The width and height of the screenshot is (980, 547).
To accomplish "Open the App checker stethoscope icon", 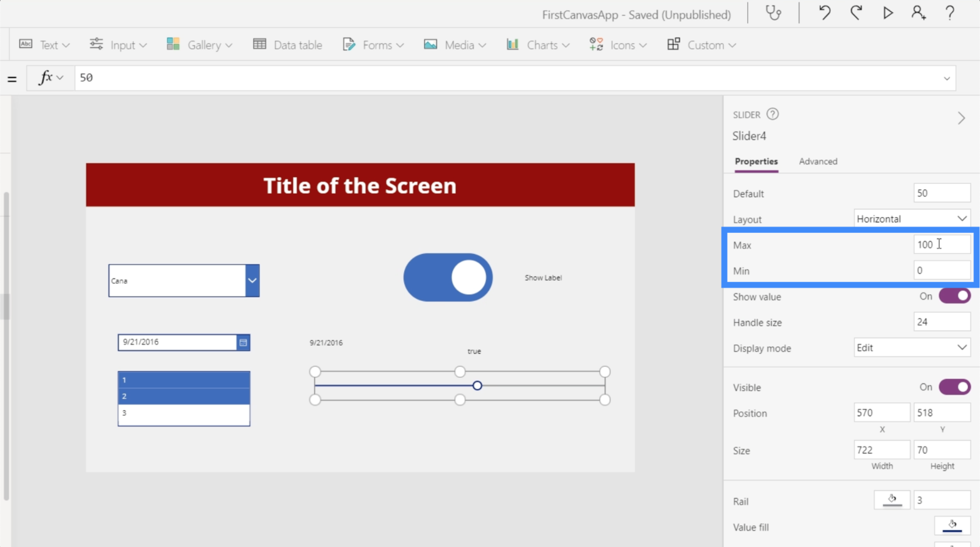I will tap(773, 13).
